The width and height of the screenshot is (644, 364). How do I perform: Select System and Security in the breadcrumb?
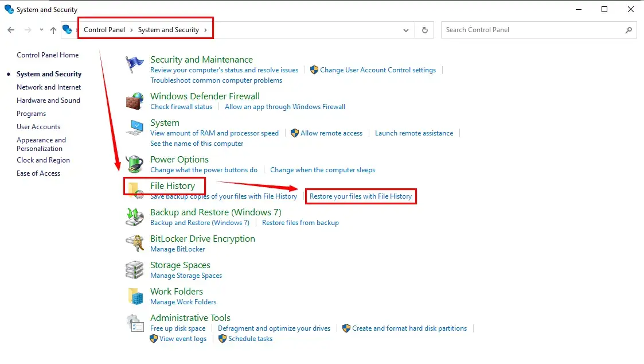169,30
